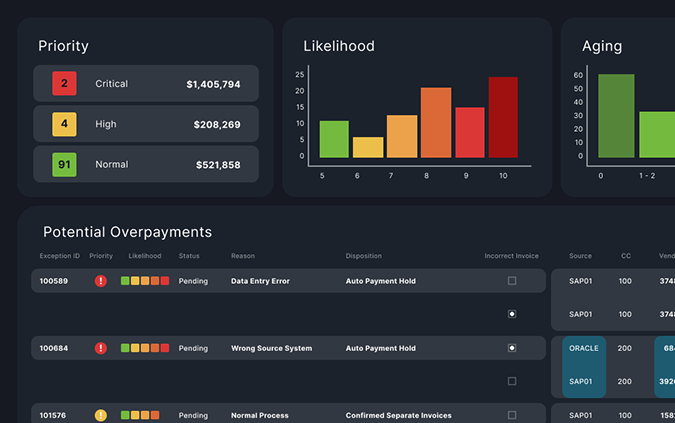675x423 pixels.
Task: Click the green Normal count badge showing 91
Action: pyautogui.click(x=64, y=164)
